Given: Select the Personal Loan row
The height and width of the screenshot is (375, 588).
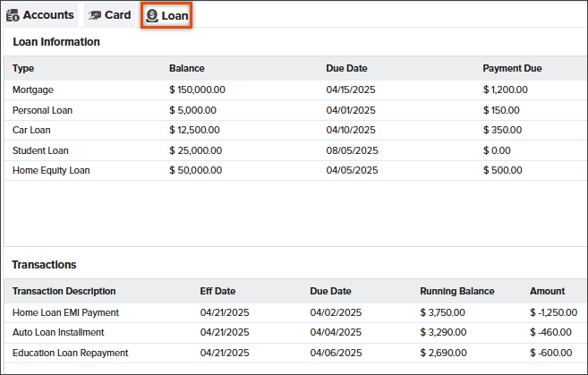Looking at the screenshot, I should tap(295, 110).
